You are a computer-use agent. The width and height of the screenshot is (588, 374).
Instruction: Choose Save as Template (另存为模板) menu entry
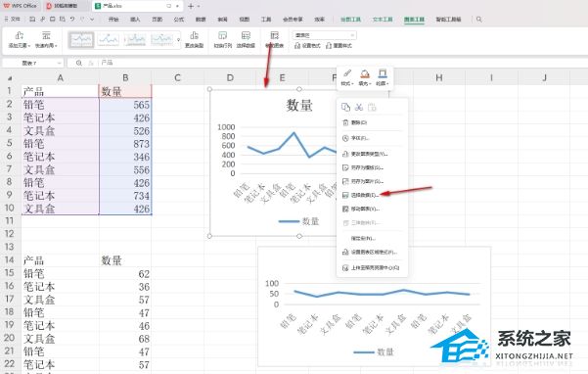(x=372, y=167)
